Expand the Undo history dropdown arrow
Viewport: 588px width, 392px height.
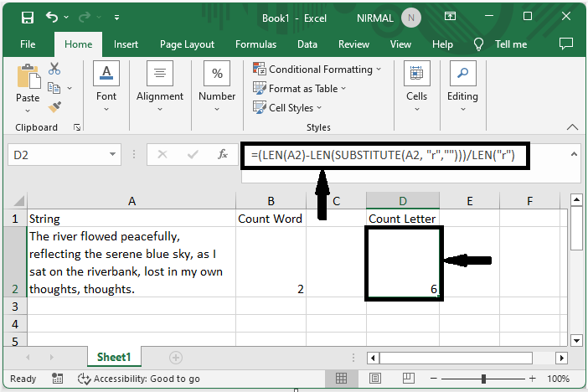66,18
